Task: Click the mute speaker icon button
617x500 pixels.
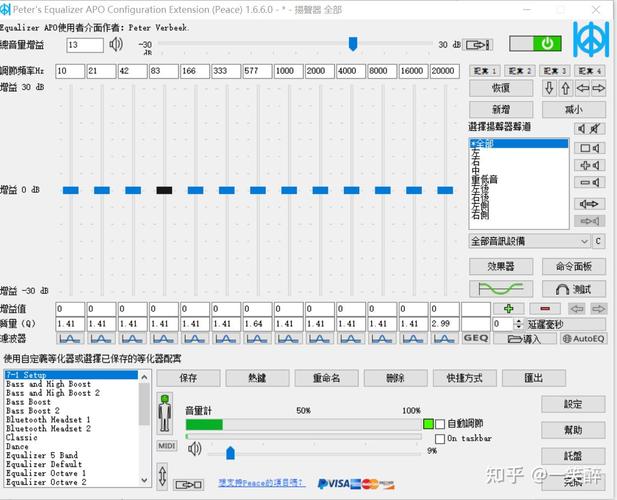Action: [x=589, y=128]
